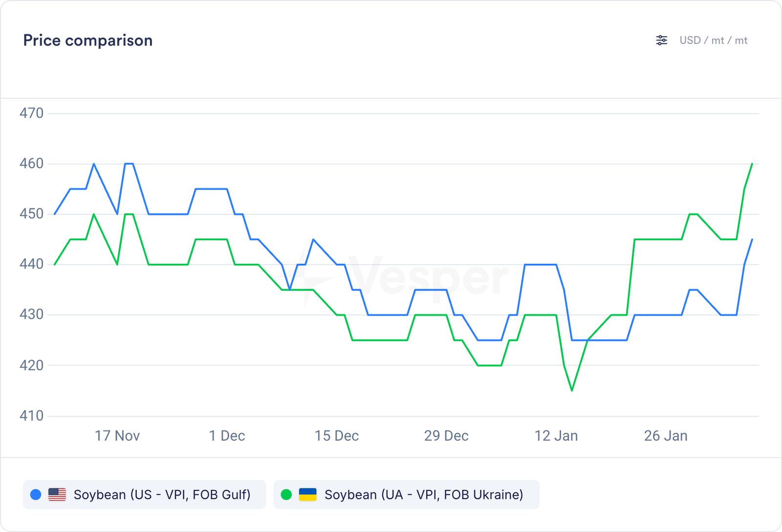Toggle Soybean (US - VPI, FOB Gulf) text label
This screenshot has width=782, height=532.
[x=162, y=495]
